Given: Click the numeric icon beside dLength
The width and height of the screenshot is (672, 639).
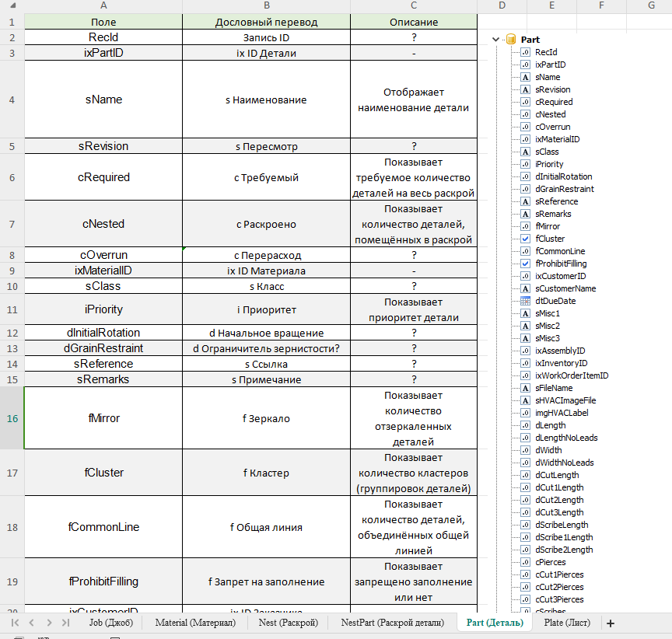Looking at the screenshot, I should (x=526, y=425).
